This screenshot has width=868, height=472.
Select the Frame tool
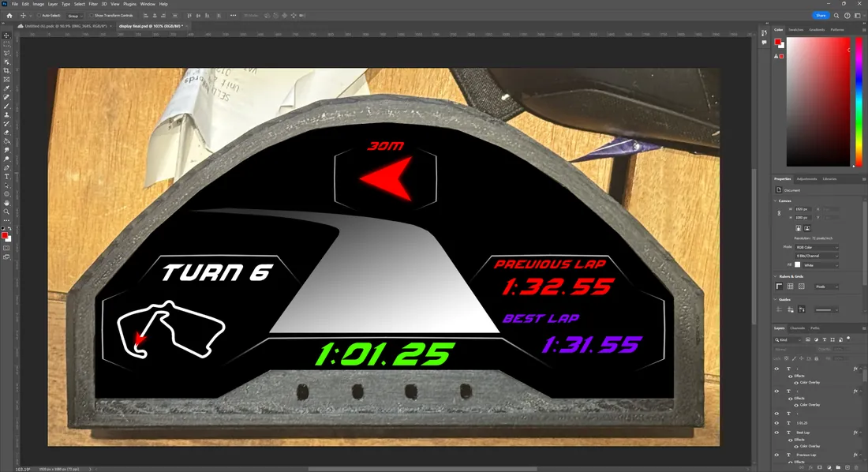coord(6,80)
